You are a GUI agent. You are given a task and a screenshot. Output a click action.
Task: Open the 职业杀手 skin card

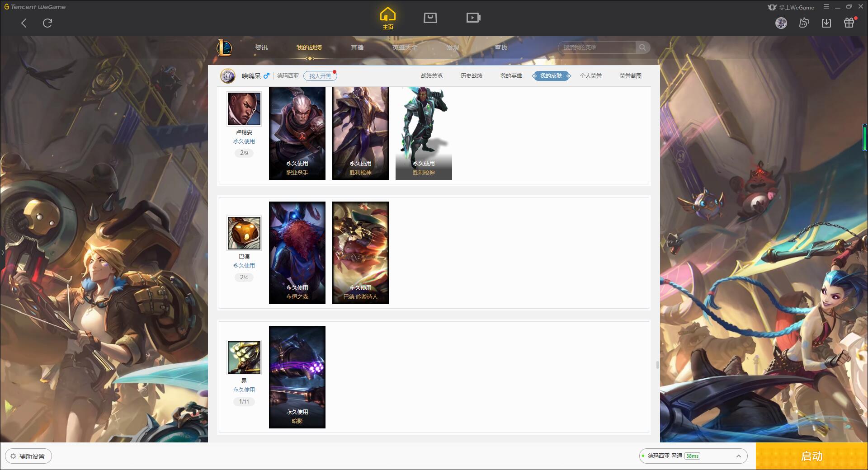(x=297, y=133)
